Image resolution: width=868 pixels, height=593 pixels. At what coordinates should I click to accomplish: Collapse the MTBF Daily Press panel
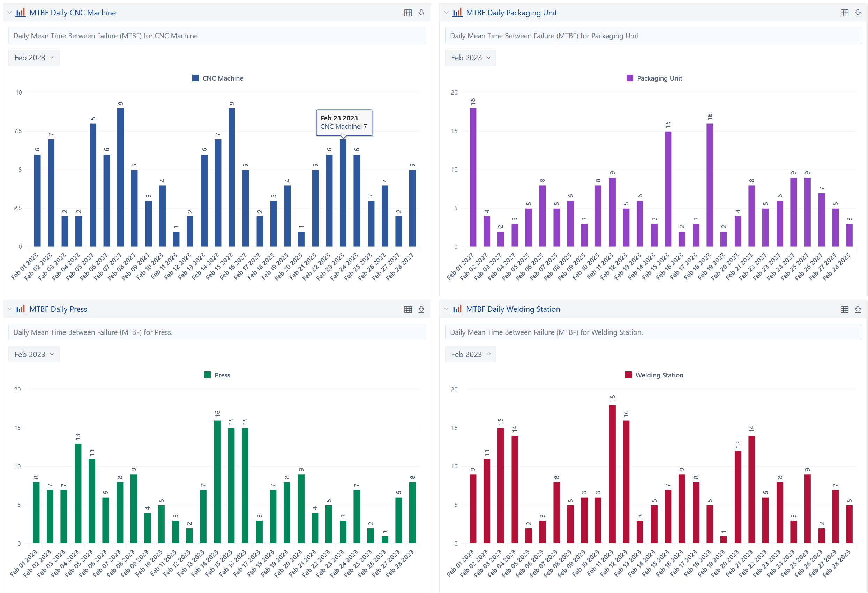tap(10, 309)
